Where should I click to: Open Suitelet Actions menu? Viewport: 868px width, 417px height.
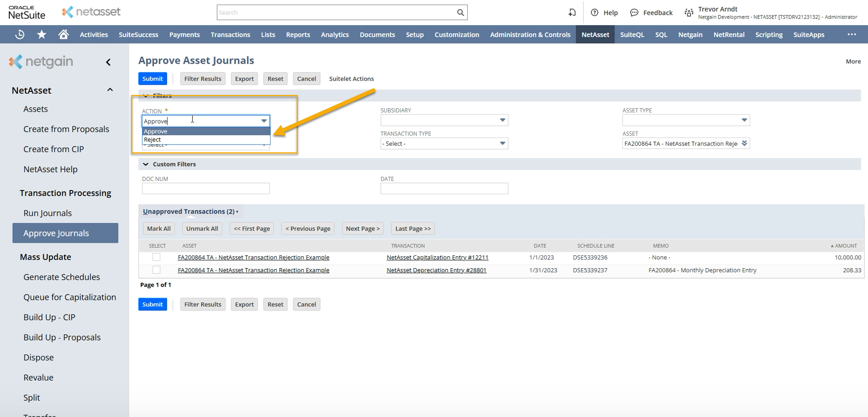click(x=351, y=79)
